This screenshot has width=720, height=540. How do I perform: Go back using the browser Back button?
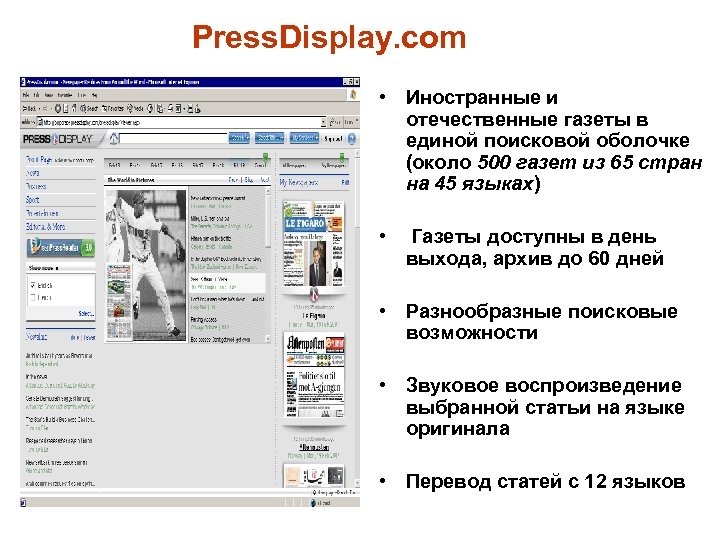30,109
